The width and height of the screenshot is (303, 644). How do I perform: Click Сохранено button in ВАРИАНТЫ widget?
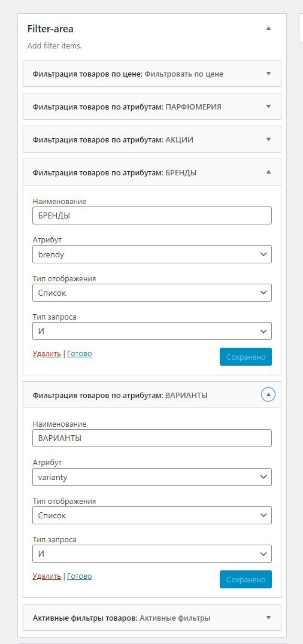coord(246,579)
